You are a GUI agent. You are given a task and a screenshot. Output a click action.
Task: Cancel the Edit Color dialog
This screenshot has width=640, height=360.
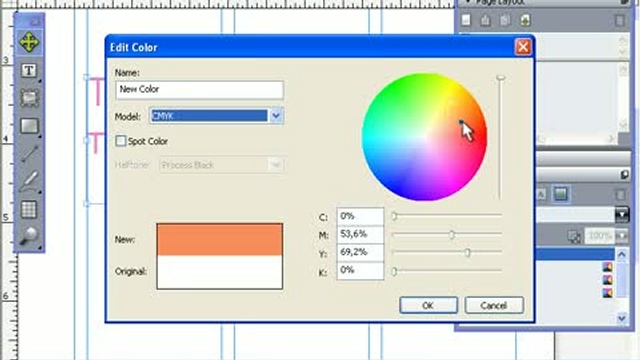pos(494,305)
